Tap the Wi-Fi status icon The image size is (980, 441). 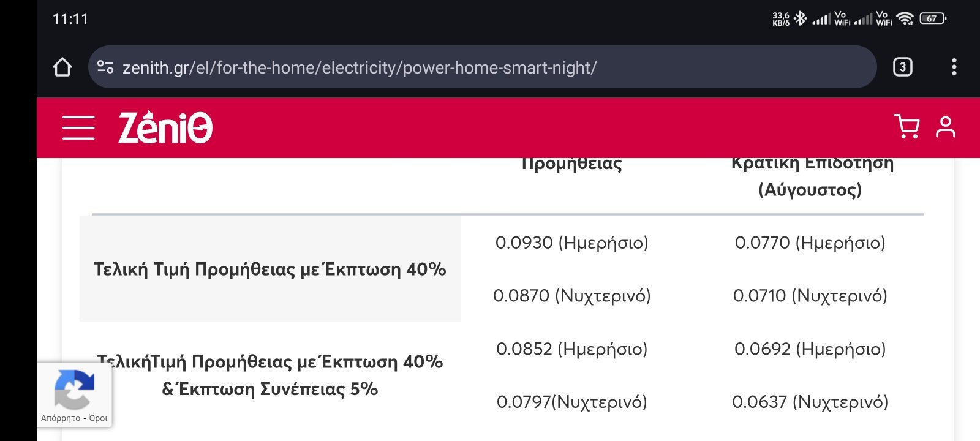click(905, 18)
